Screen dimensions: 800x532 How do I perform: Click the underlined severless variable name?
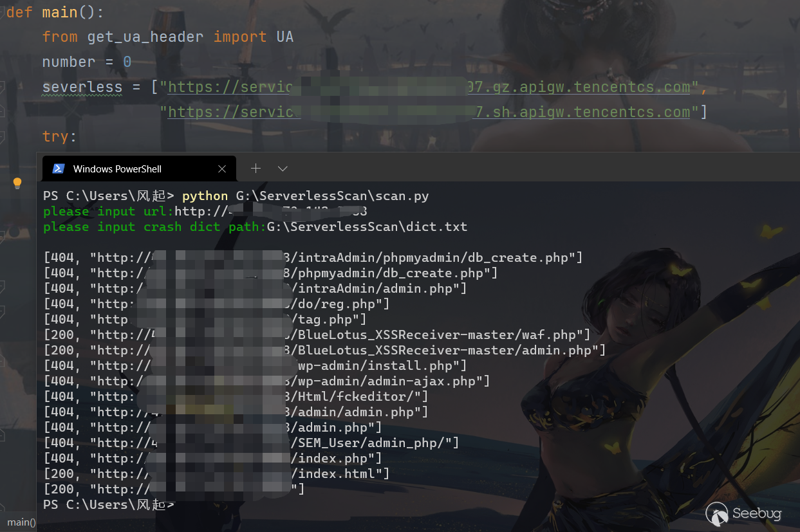click(82, 87)
